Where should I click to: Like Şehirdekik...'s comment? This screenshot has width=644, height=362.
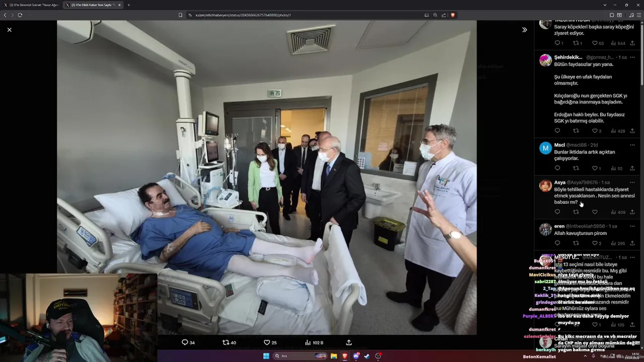[x=597, y=131]
